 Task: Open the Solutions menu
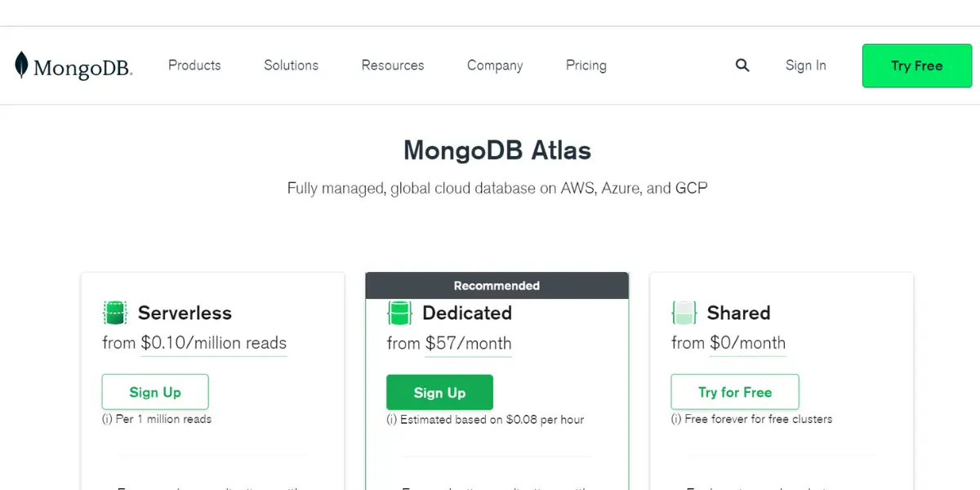point(291,65)
